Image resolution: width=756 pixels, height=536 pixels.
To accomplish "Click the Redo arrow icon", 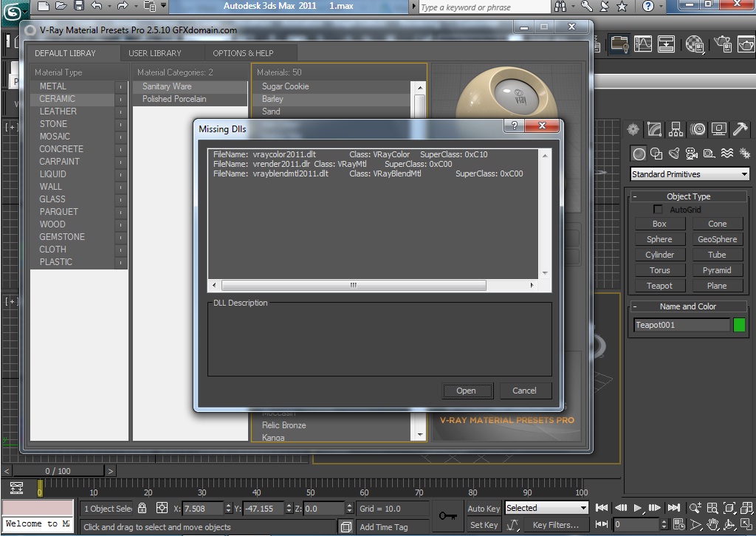I will tap(123, 6).
